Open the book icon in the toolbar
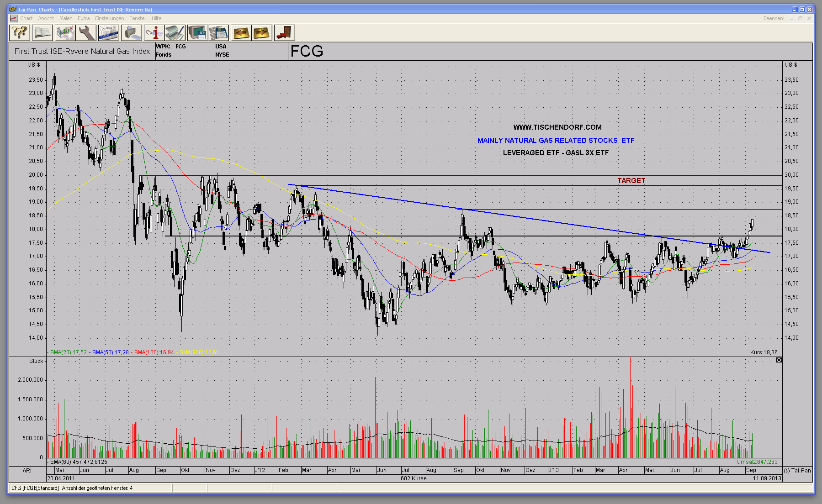Screen dimensions: 822x504 [42, 33]
